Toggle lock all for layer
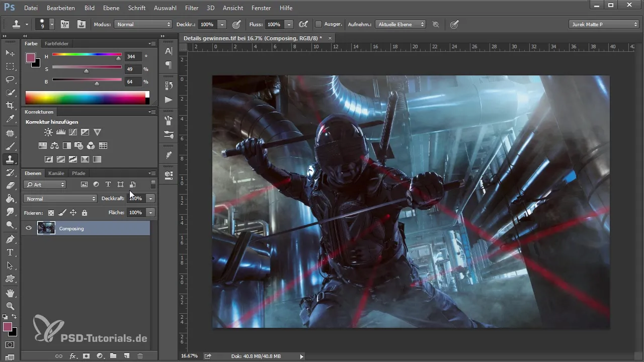The image size is (644, 362). click(x=84, y=213)
